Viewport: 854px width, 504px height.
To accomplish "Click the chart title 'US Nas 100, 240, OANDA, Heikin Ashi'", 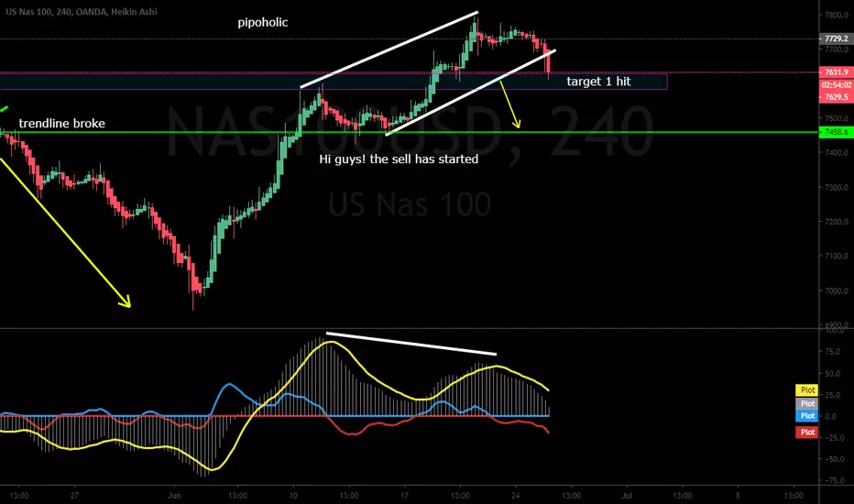I will tap(82, 11).
